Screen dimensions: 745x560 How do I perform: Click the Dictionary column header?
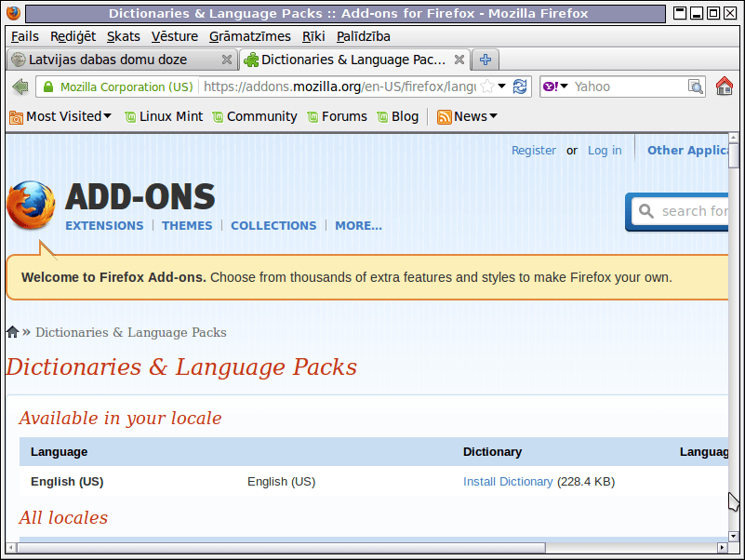[492, 451]
